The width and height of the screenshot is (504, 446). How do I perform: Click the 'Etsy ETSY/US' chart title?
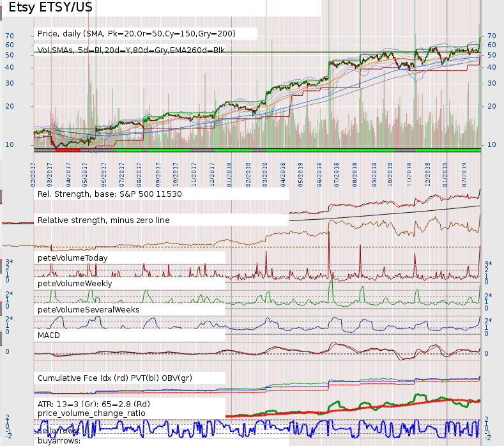(x=50, y=7)
